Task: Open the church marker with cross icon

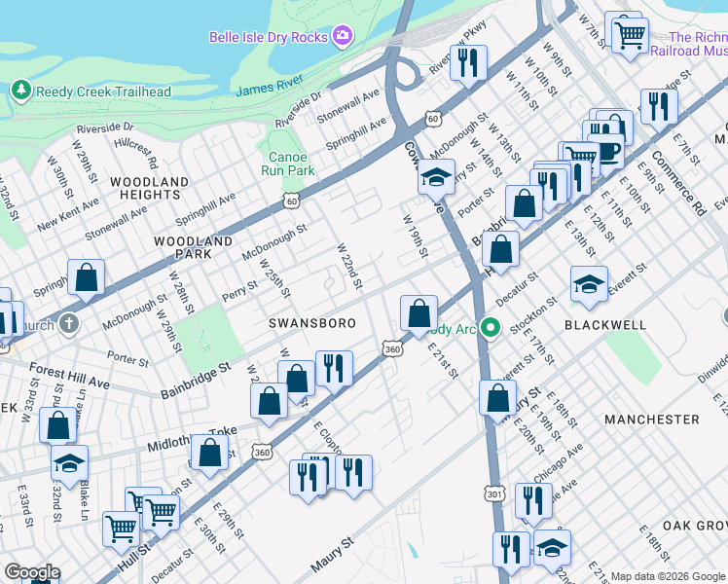Action: pyautogui.click(x=69, y=323)
